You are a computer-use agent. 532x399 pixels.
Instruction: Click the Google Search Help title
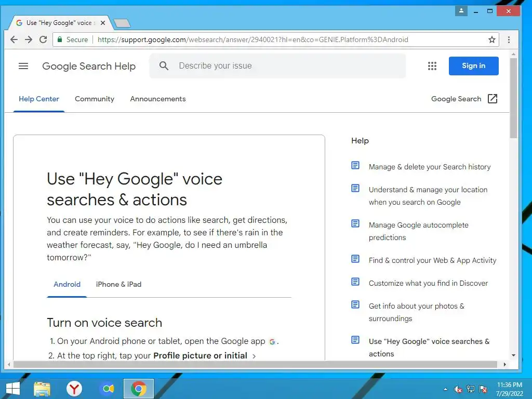(89, 66)
